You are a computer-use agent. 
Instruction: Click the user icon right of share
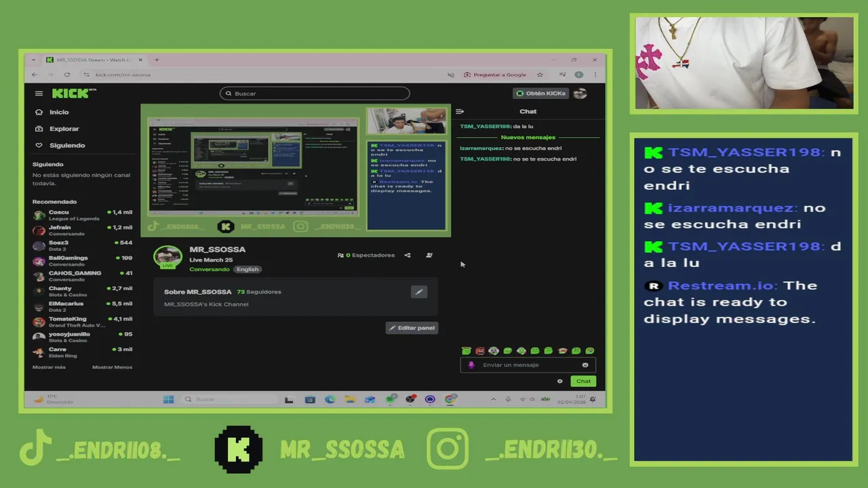pyautogui.click(x=429, y=256)
